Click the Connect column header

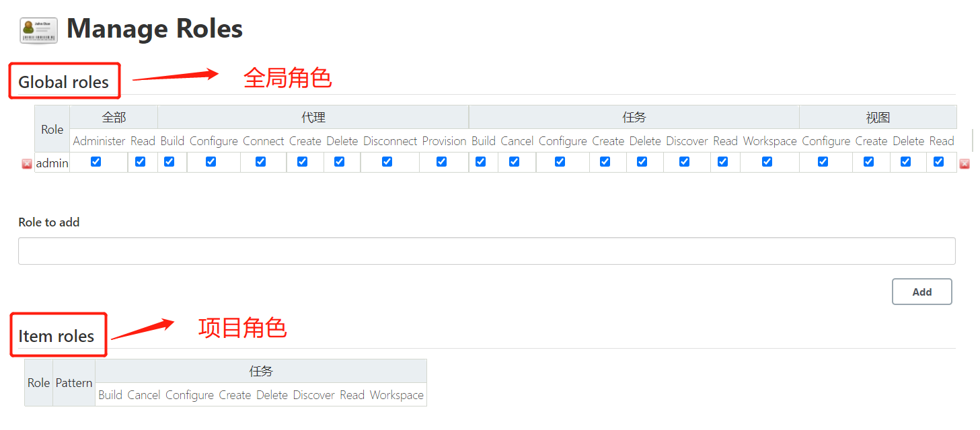pos(264,141)
